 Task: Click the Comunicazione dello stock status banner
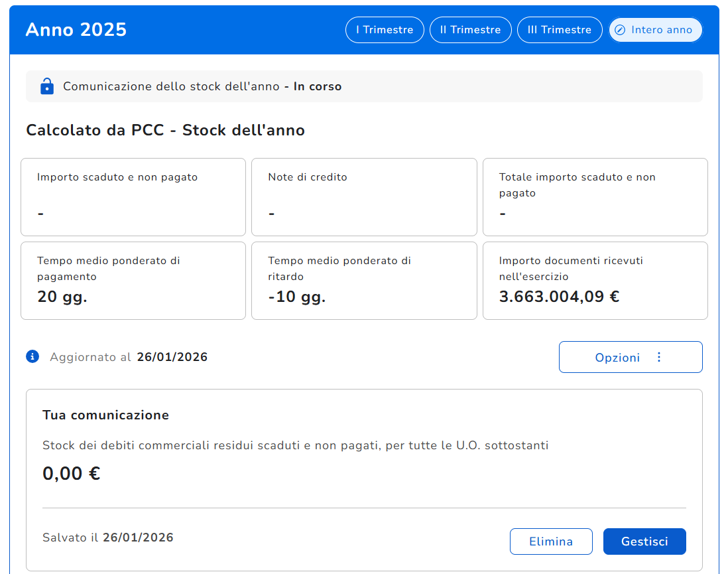363,86
